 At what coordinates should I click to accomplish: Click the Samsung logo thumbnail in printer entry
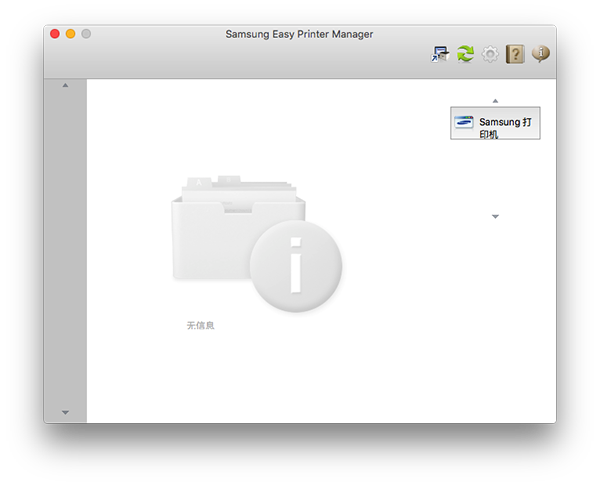pyautogui.click(x=464, y=122)
